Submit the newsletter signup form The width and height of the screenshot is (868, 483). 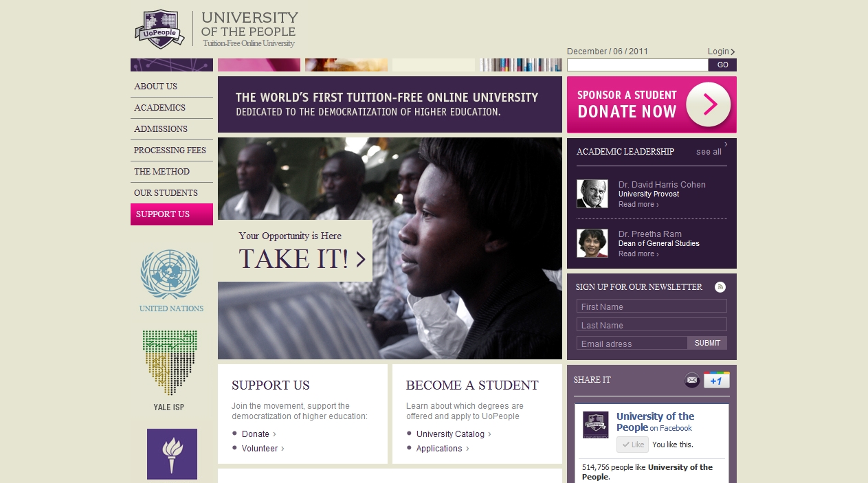pyautogui.click(x=707, y=343)
